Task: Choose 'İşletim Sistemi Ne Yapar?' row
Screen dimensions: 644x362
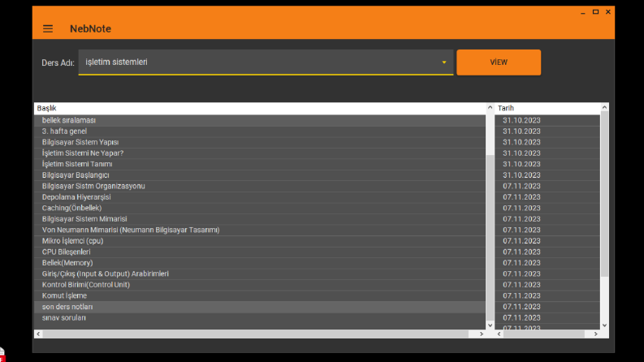Action: (x=260, y=153)
